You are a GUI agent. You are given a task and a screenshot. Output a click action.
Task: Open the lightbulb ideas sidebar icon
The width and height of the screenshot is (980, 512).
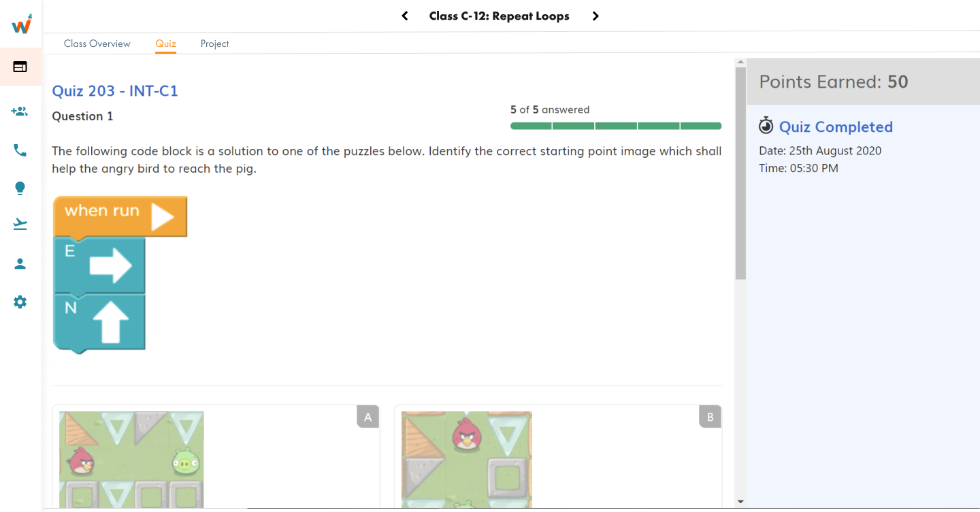point(20,188)
